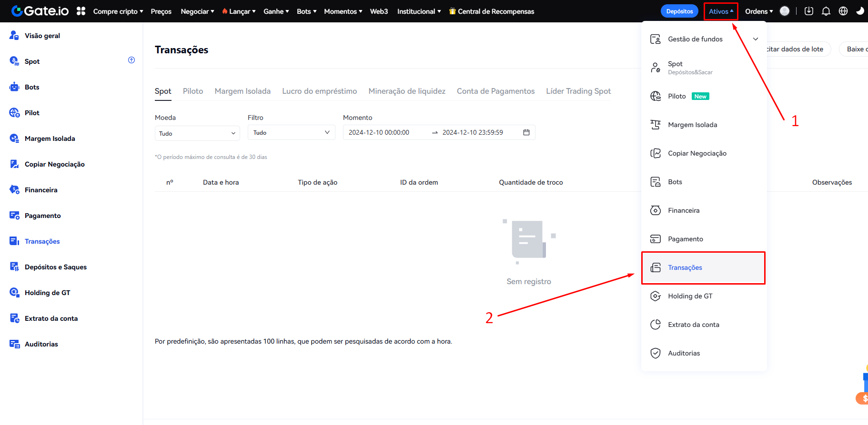Open the apps grid icon beside logo

(81, 11)
